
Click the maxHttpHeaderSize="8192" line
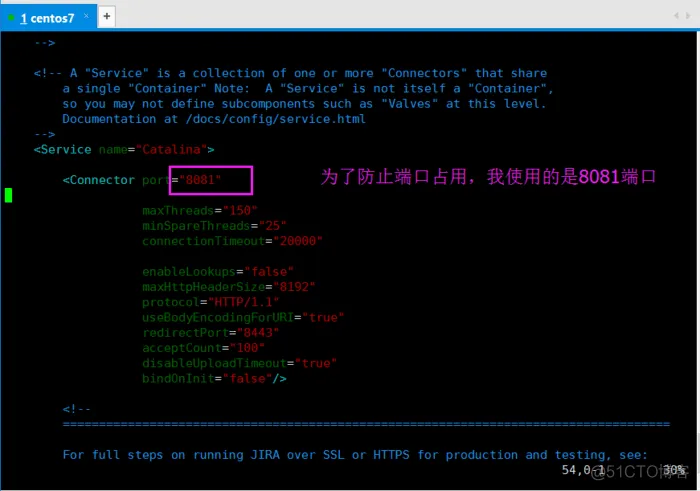pos(229,287)
